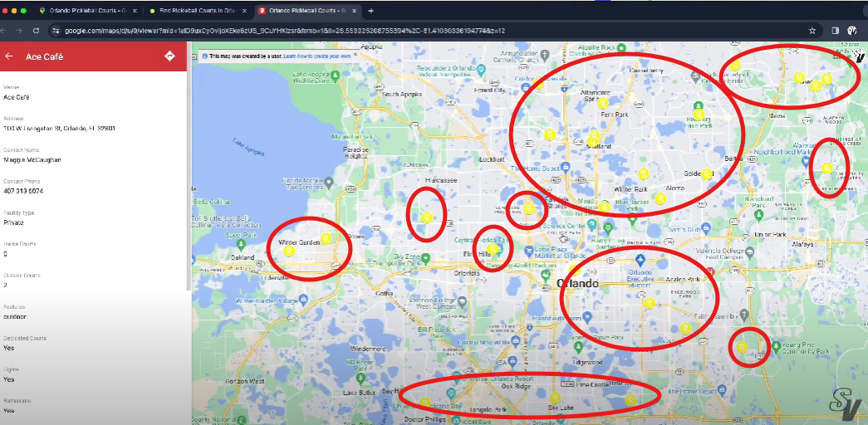
Task: Click Sam's Club shopping pin
Action: click(705, 228)
